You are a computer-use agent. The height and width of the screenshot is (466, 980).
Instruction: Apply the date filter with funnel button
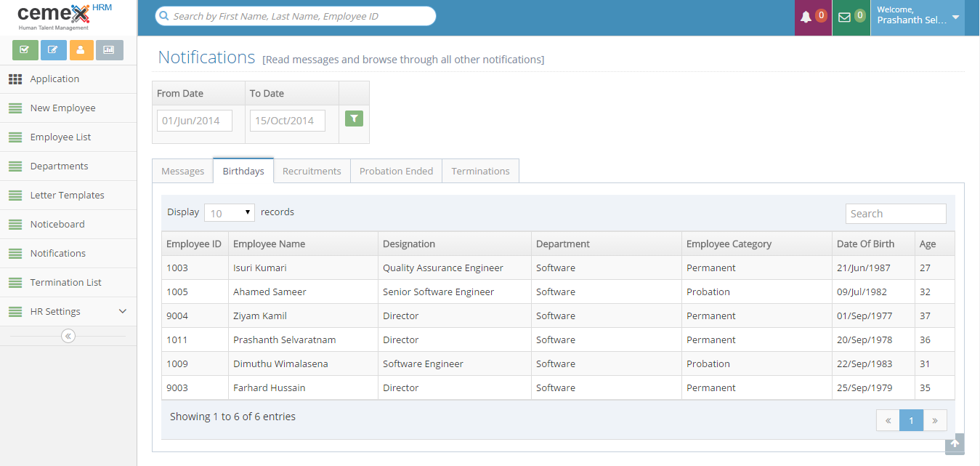pyautogui.click(x=354, y=118)
